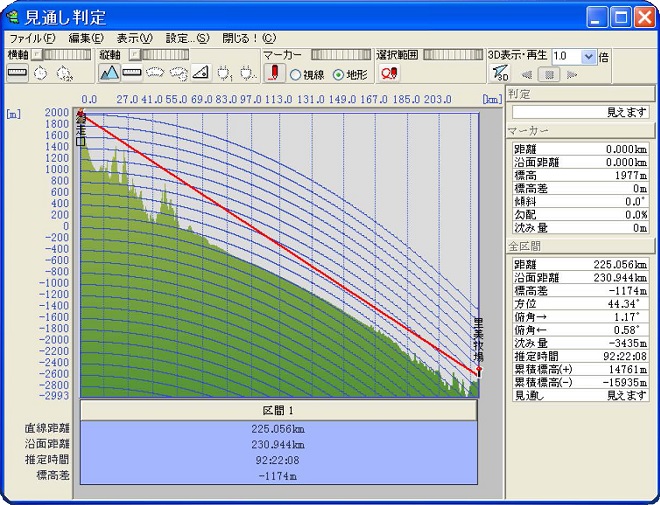Click the 沿面距離 value 230.944km in 全区間
This screenshot has width=660, height=505.
click(x=620, y=278)
